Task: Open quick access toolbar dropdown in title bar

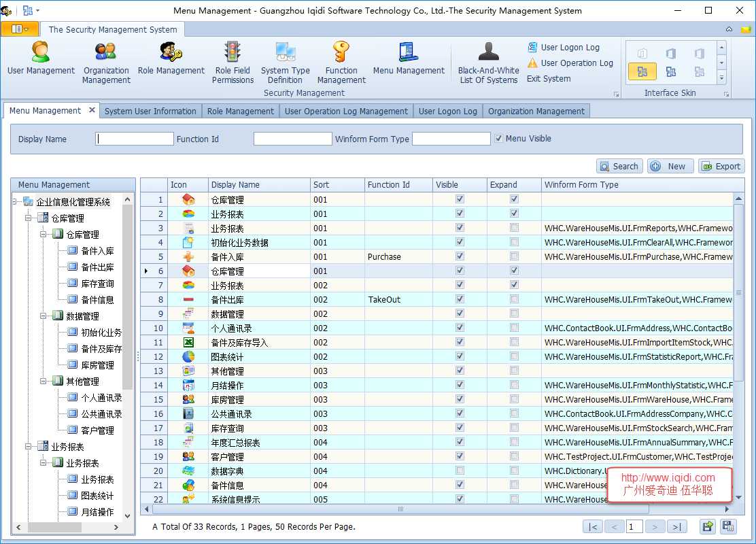Action: pos(37,10)
